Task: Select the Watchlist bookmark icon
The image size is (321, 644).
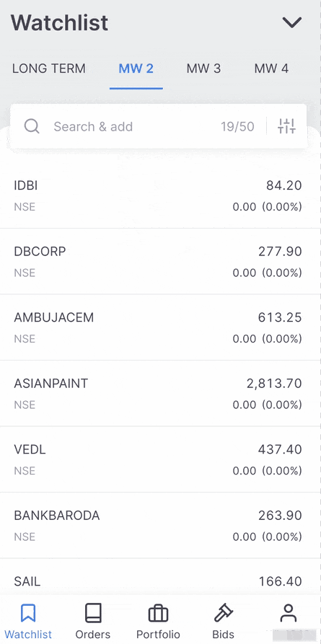Action: (x=28, y=613)
